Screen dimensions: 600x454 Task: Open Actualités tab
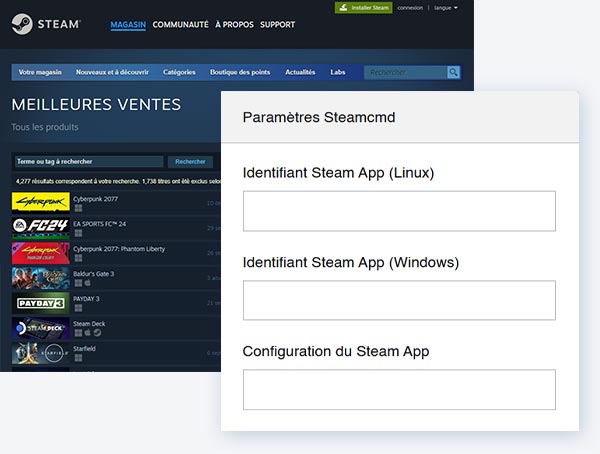300,72
